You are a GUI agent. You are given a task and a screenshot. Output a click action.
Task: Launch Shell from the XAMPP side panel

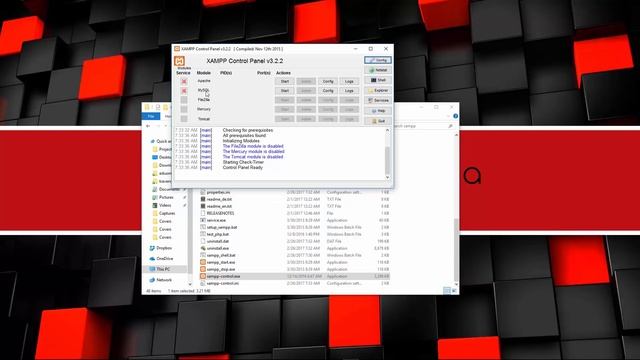tap(378, 80)
